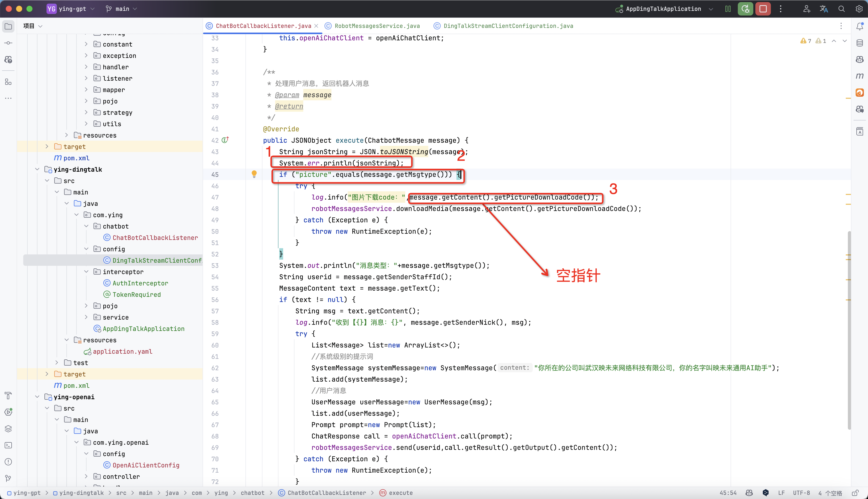The width and height of the screenshot is (868, 499).
Task: Open Search Everywhere magnifier
Action: click(x=841, y=9)
